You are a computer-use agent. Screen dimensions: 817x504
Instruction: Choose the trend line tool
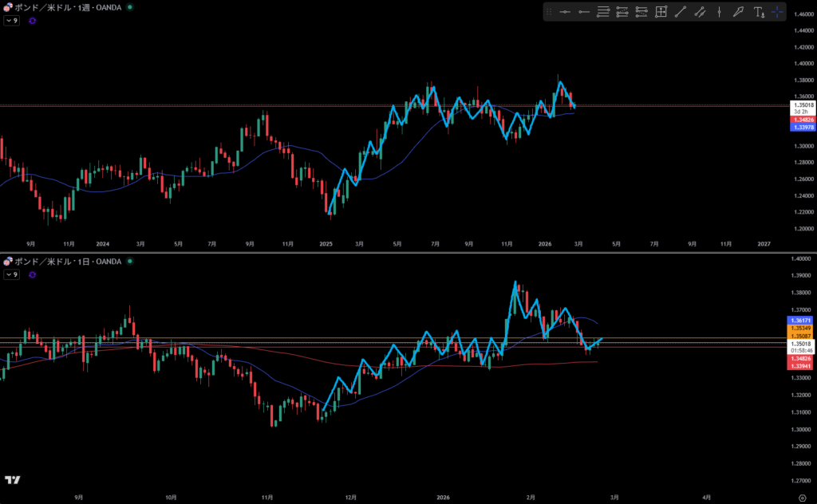[x=681, y=12]
